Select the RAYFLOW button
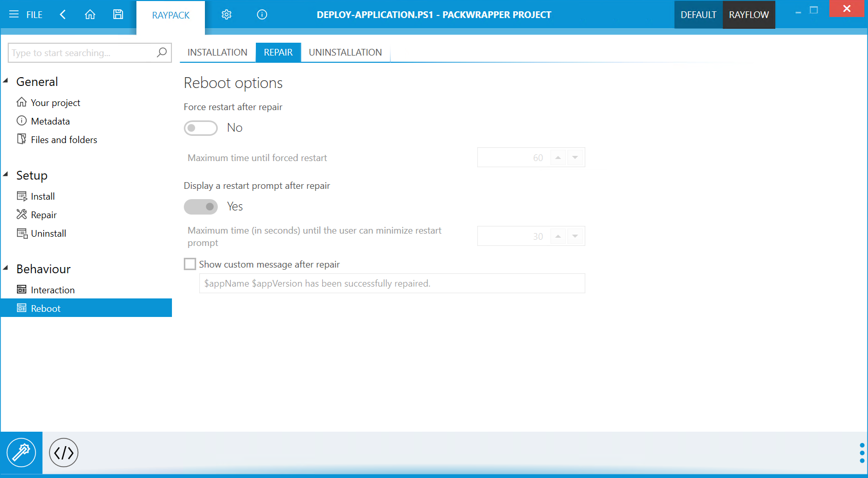The height and width of the screenshot is (478, 868). (749, 15)
